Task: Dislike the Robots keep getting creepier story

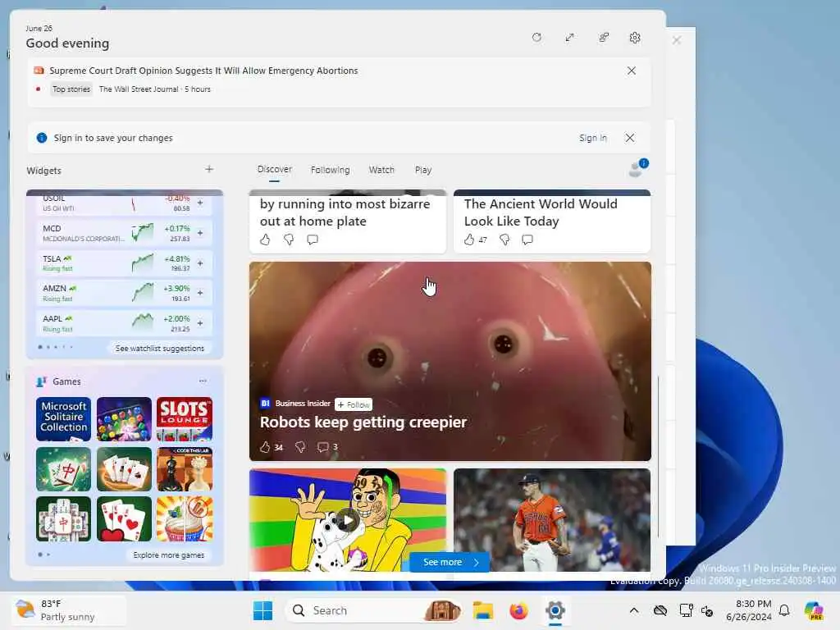Action: point(300,447)
